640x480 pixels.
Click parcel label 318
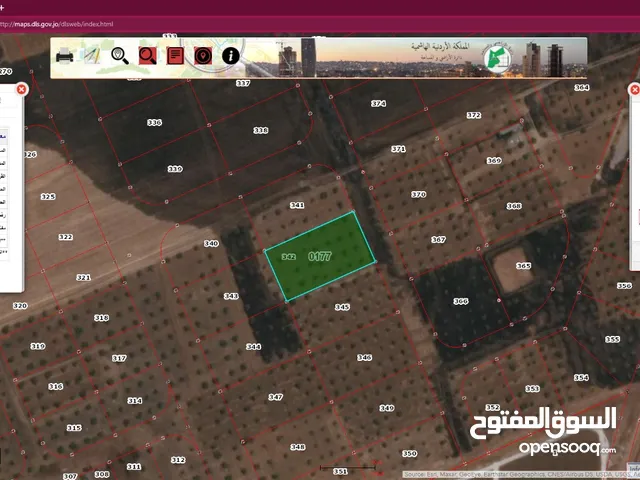(x=102, y=318)
